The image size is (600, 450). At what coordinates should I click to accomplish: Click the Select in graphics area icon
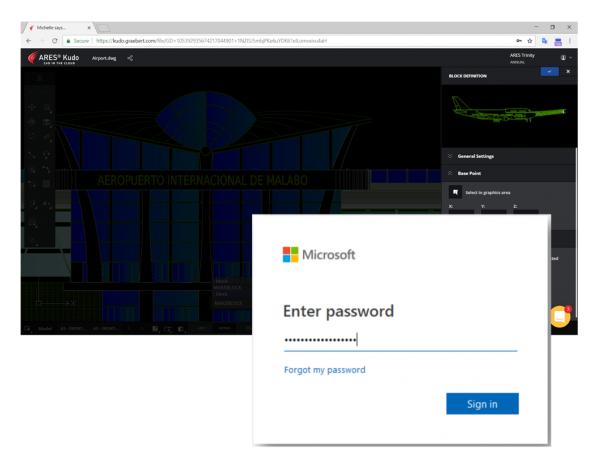(x=454, y=191)
